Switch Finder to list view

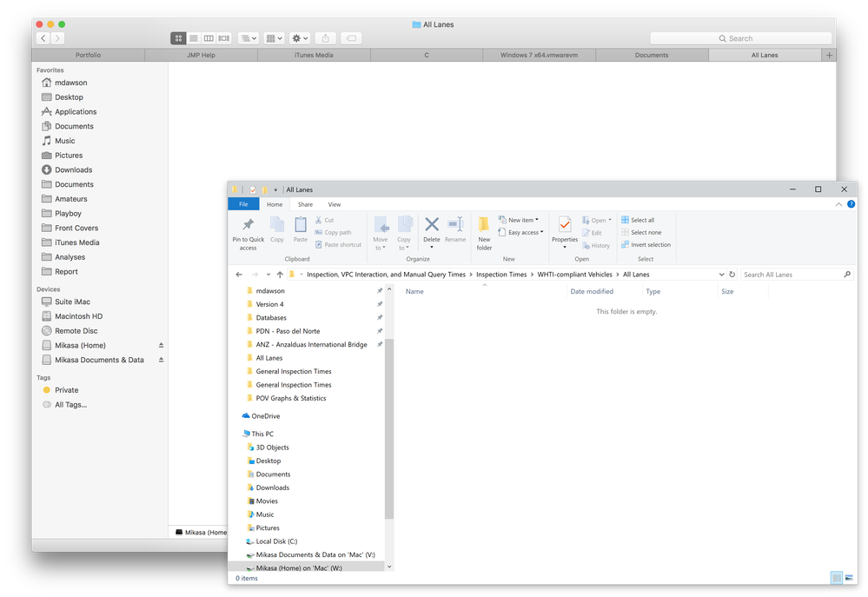click(194, 38)
